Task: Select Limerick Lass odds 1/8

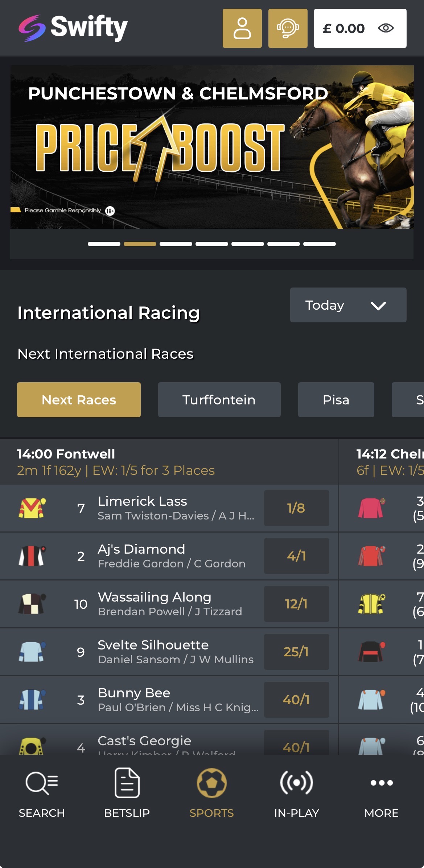Action: [296, 508]
